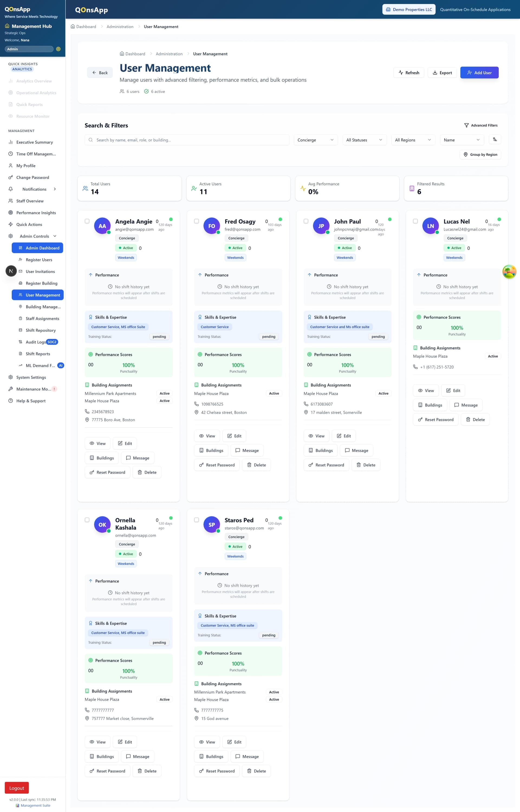Click the Dashboard home icon in the top breadcrumb

pyautogui.click(x=73, y=27)
